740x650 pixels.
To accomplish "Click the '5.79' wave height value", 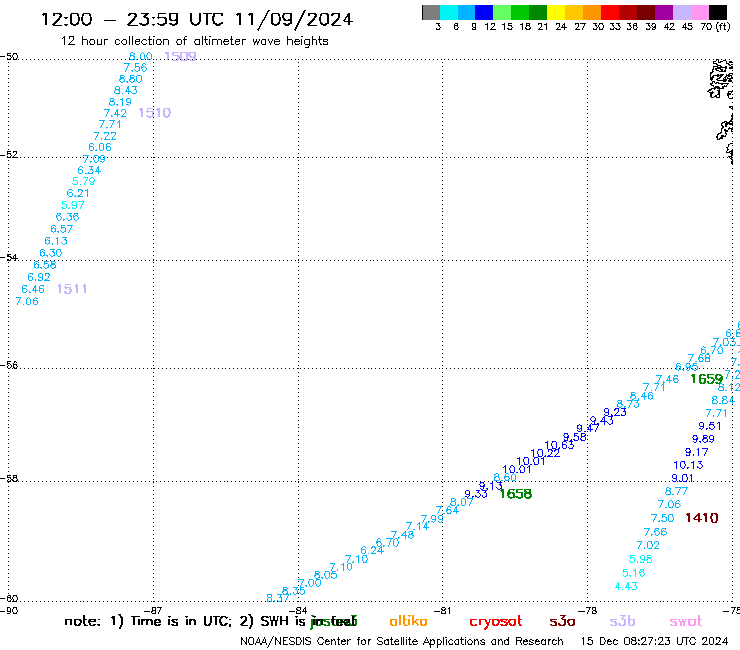I will (84, 181).
